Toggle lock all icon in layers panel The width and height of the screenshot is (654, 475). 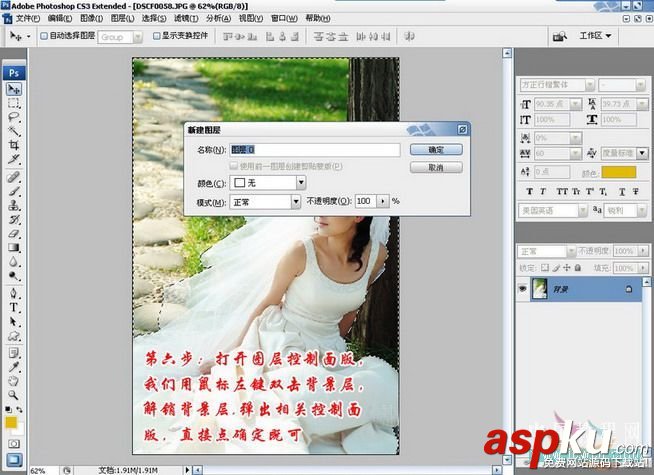pos(578,268)
